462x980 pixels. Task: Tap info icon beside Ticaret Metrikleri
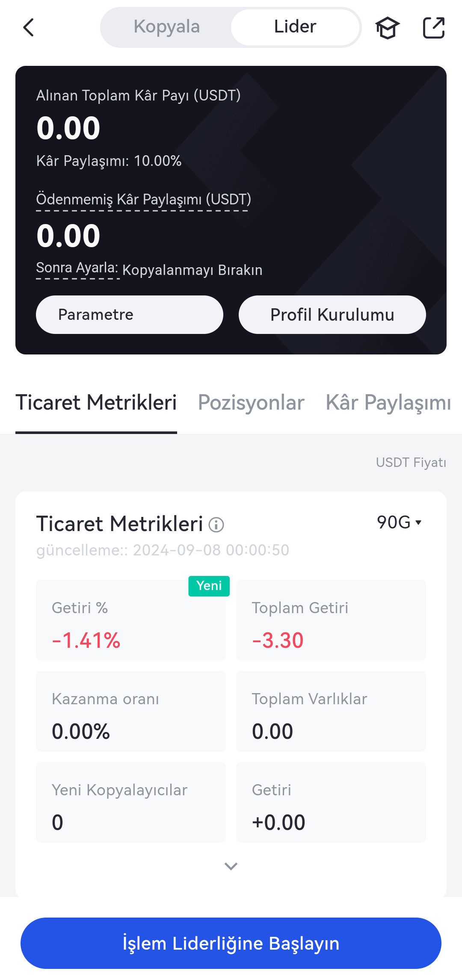tap(216, 525)
